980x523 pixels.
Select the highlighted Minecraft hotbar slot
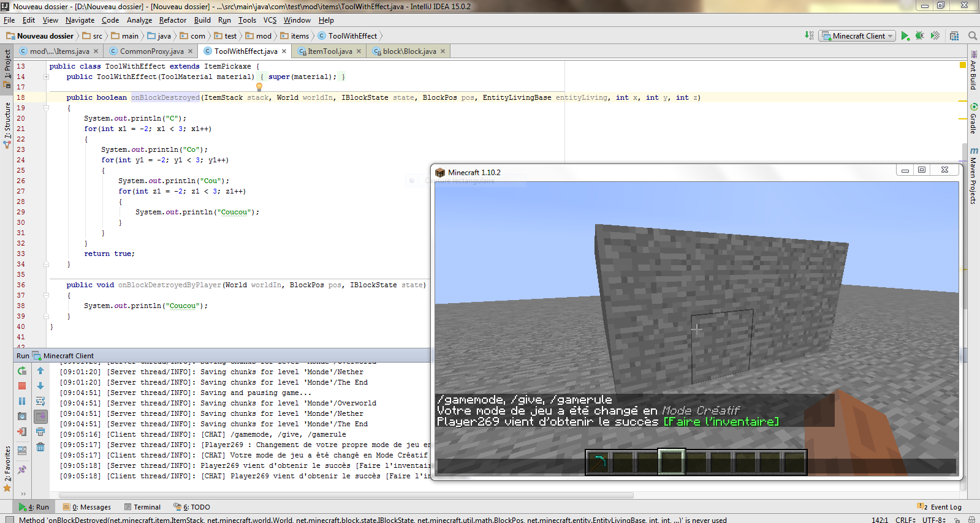[x=671, y=462]
